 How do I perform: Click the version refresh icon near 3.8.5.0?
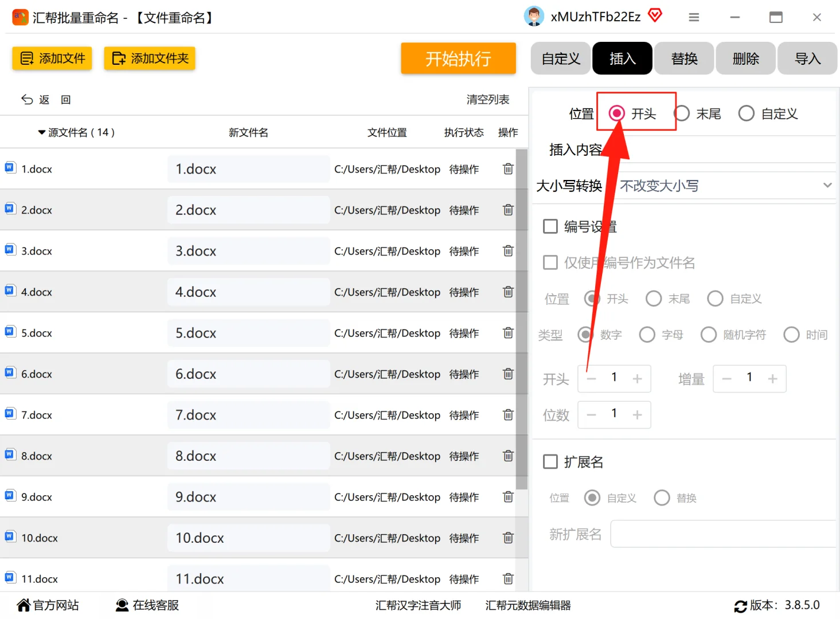point(740,605)
